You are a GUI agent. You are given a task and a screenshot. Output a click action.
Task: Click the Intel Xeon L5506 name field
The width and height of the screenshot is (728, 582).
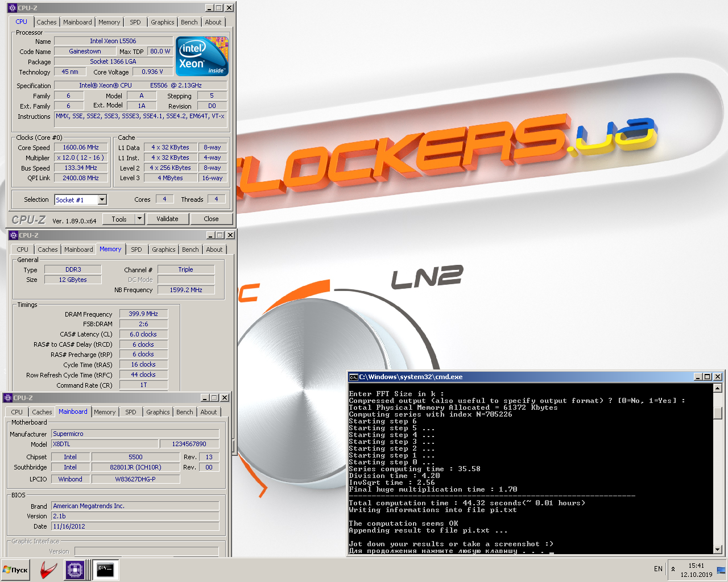[113, 41]
